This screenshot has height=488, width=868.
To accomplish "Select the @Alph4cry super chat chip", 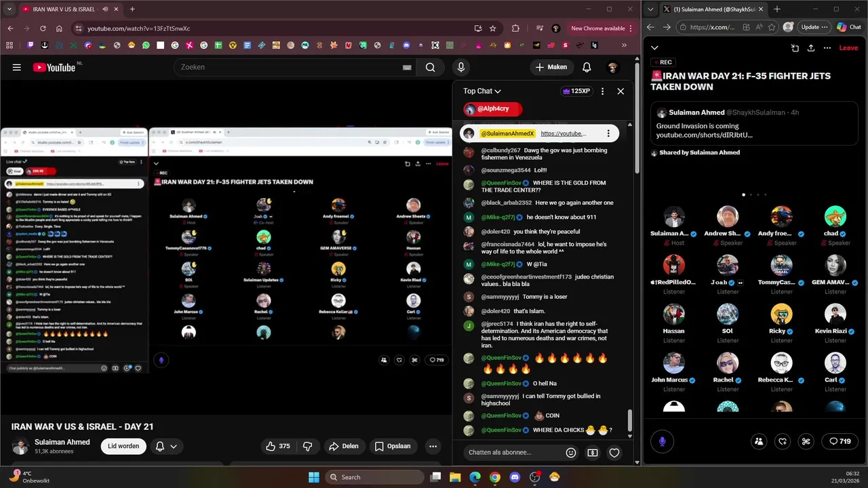I will tap(493, 108).
